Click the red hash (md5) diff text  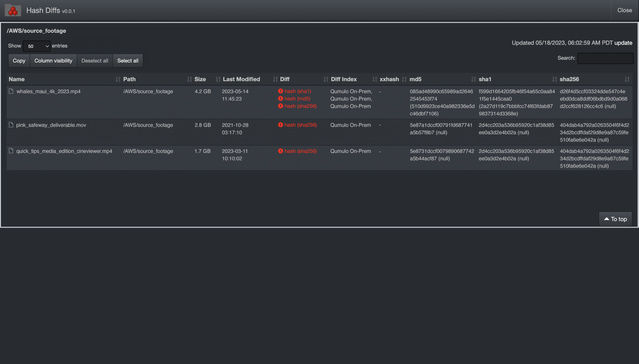coord(297,99)
